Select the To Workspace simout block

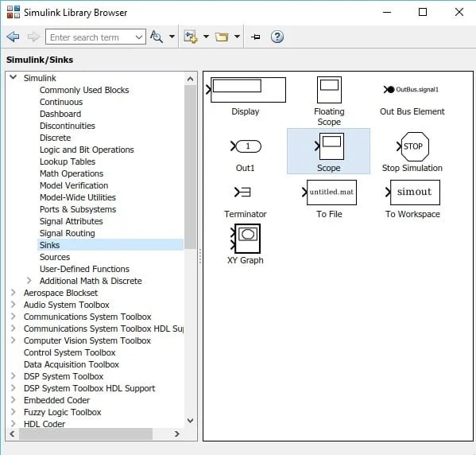[413, 192]
